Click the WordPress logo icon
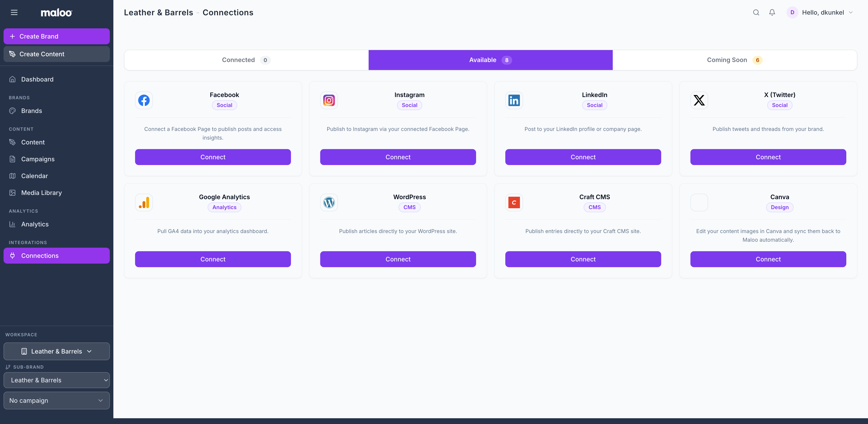Screen dimensions: 868x424 pos(329,202)
